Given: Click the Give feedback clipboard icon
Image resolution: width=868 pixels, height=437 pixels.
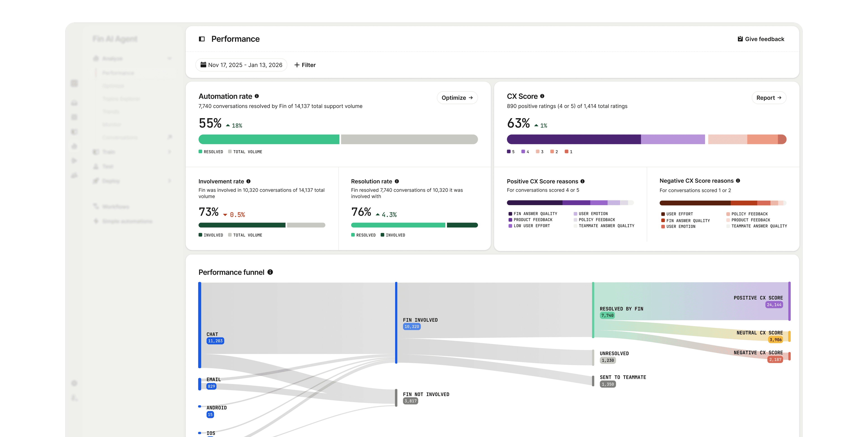Looking at the screenshot, I should 740,39.
